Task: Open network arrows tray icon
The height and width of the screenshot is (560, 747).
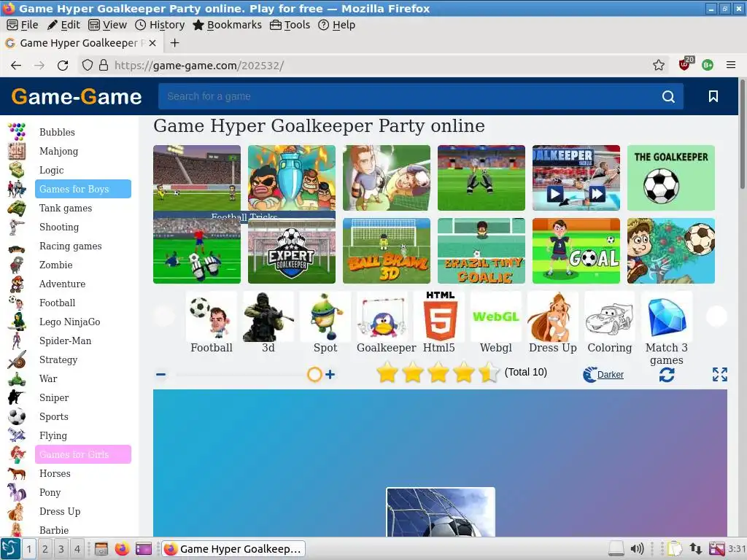Action: (695, 549)
